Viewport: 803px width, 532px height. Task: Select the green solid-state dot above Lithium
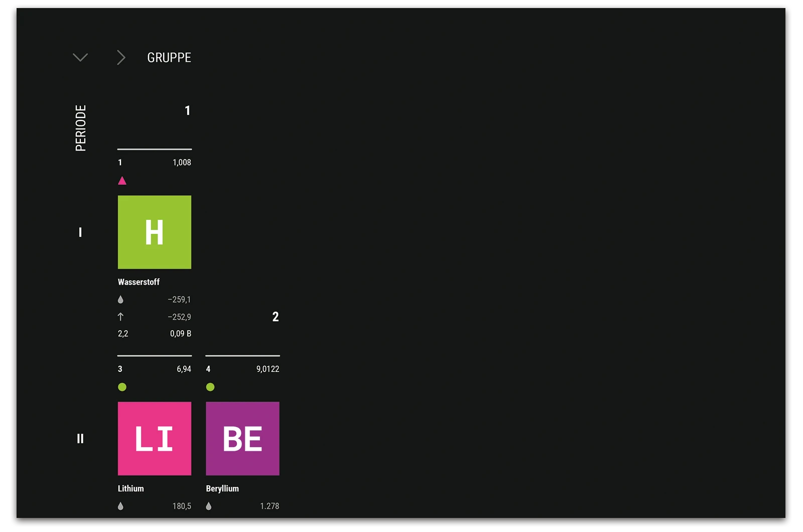click(122, 387)
